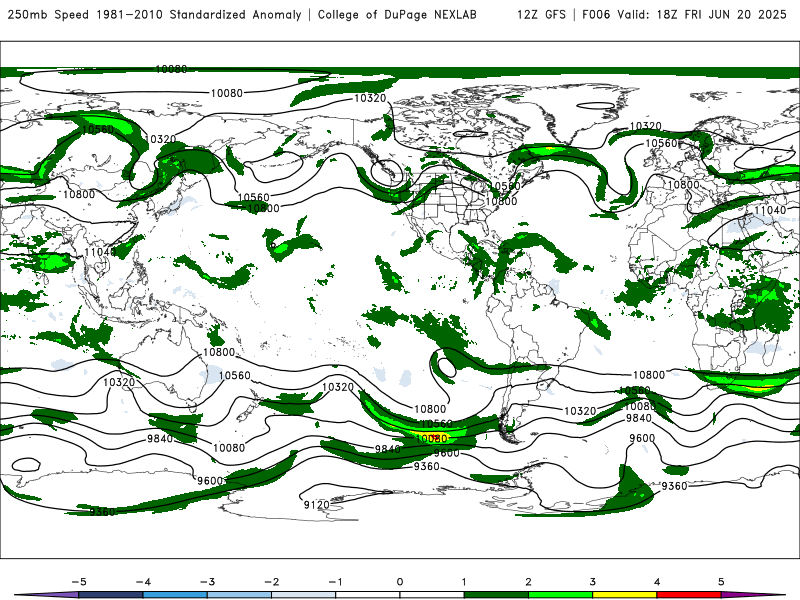Image resolution: width=800 pixels, height=600 pixels.
Task: Click the '-3' colorbar tick label
Action: coord(207,582)
